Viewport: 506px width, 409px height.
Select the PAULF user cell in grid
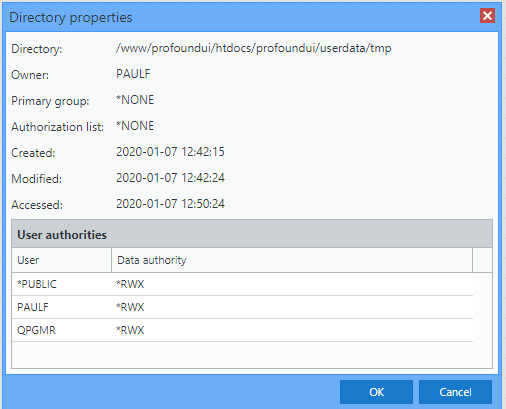click(x=62, y=307)
